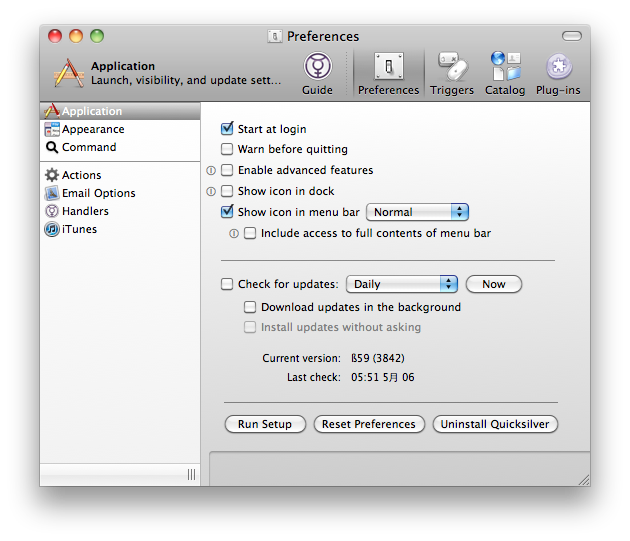Click the Run Setup button

click(x=265, y=424)
